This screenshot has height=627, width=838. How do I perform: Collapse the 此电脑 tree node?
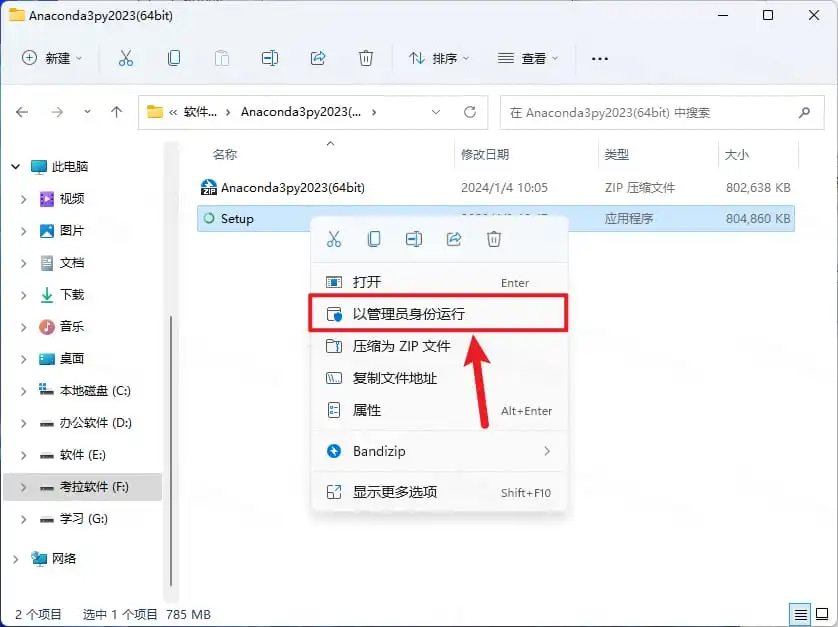pos(15,167)
